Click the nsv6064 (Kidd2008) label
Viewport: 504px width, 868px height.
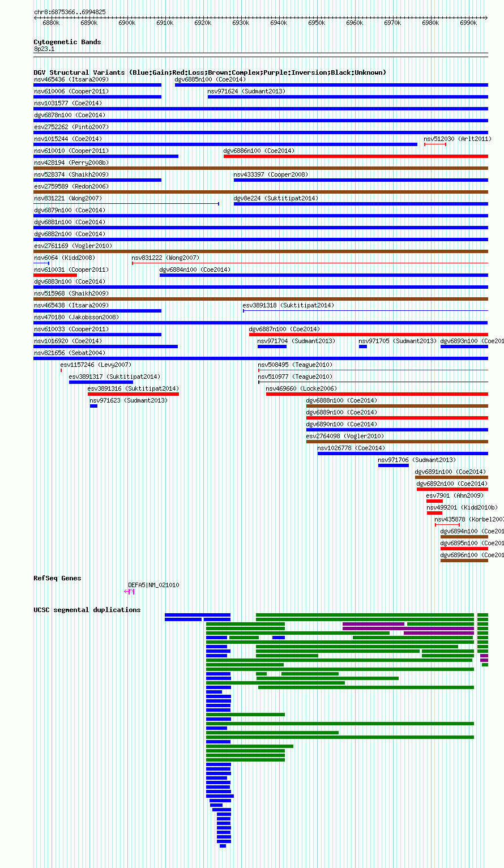coord(65,258)
